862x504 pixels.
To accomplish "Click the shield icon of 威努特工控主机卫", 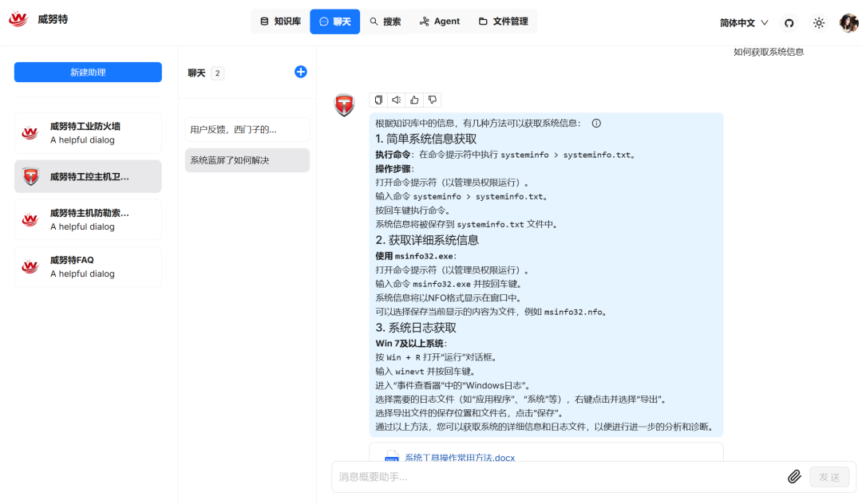I will tap(31, 176).
